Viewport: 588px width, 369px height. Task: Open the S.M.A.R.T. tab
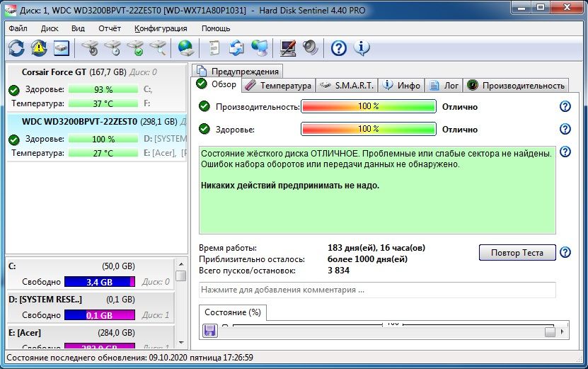(347, 86)
